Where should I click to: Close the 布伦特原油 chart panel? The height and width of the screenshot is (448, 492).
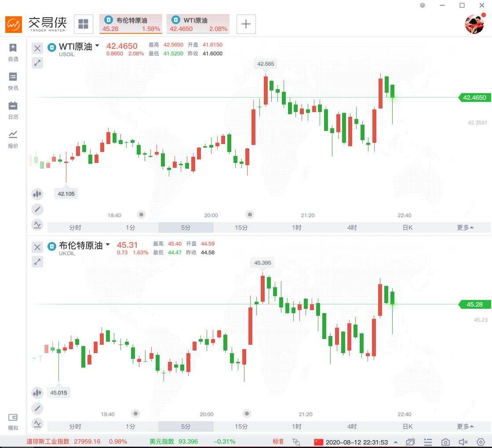(x=37, y=247)
